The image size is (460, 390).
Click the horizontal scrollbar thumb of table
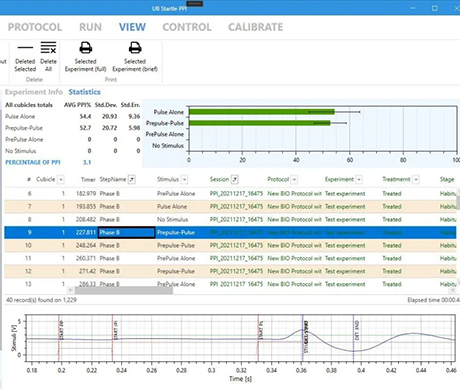click(x=124, y=290)
